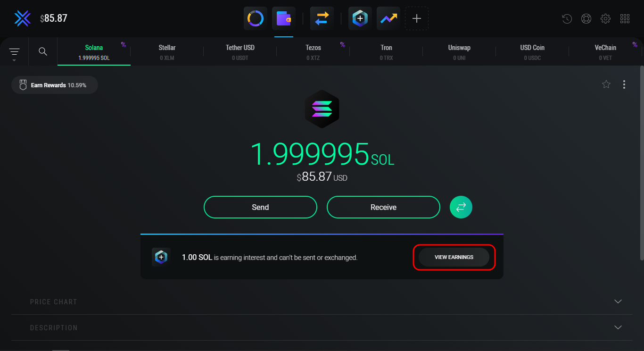Open transaction history clock icon

[567, 19]
